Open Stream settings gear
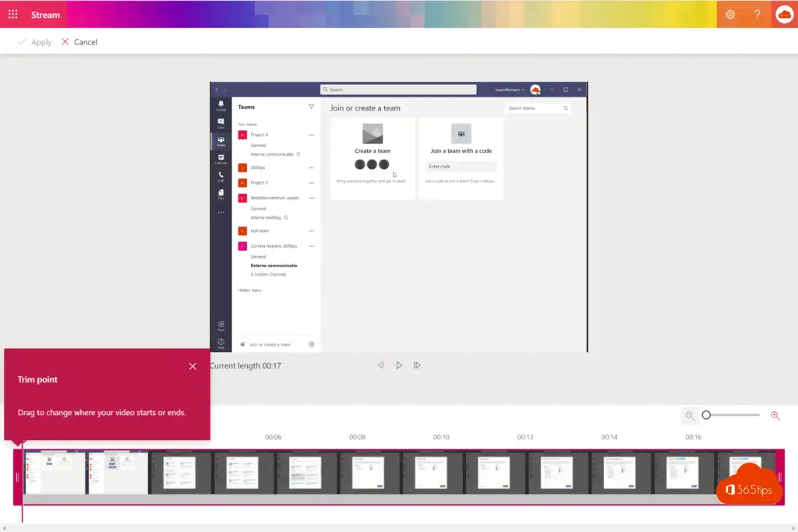Image resolution: width=798 pixels, height=532 pixels. click(x=730, y=14)
